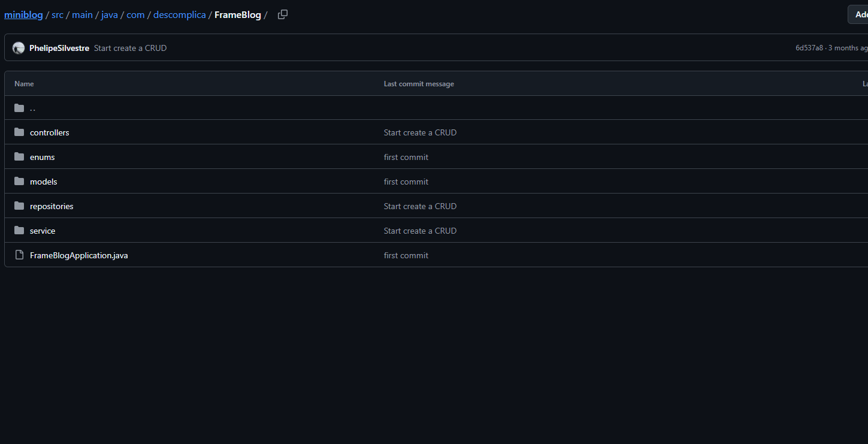This screenshot has height=444, width=868.
Task: Click the service folder icon
Action: (x=19, y=231)
